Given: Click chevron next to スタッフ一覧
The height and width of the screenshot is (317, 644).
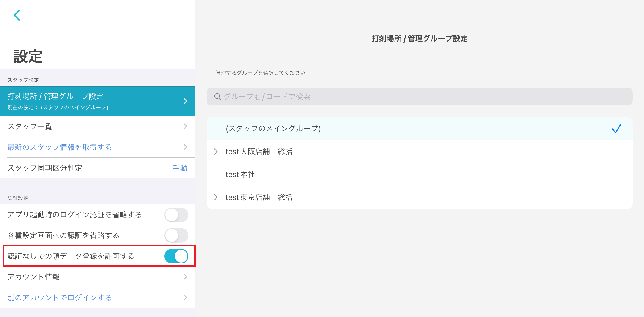Looking at the screenshot, I should tap(185, 126).
